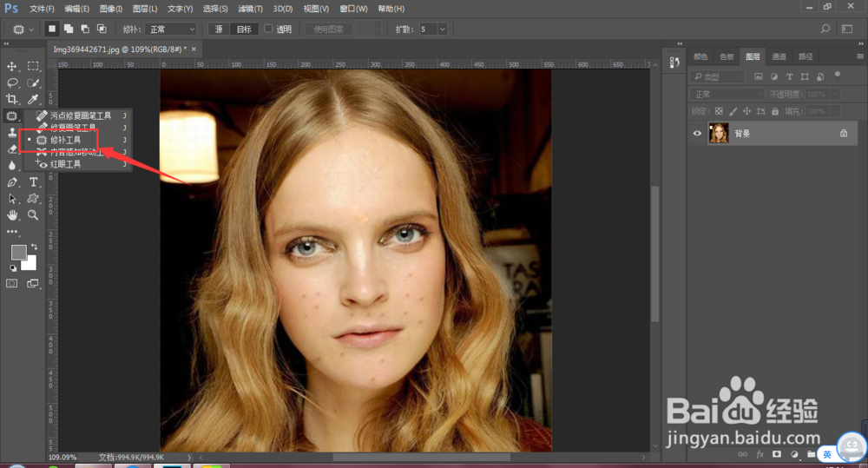Select the Quick Selection tool

(33, 82)
